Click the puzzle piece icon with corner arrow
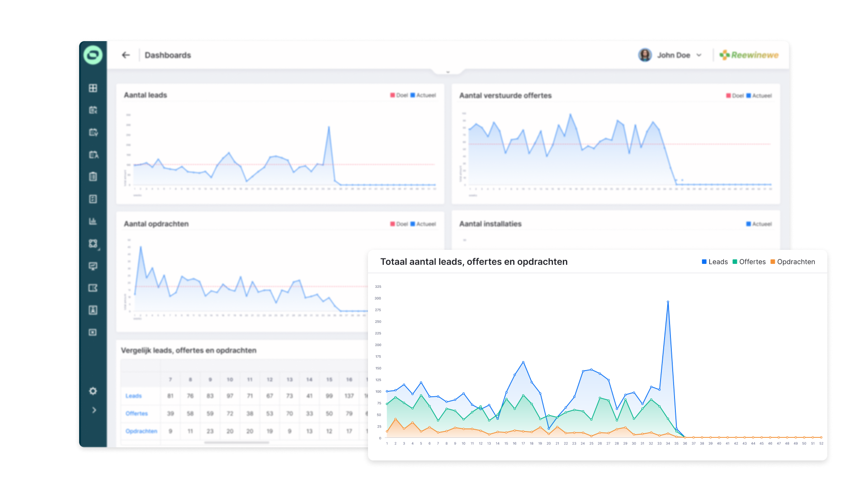 point(93,244)
